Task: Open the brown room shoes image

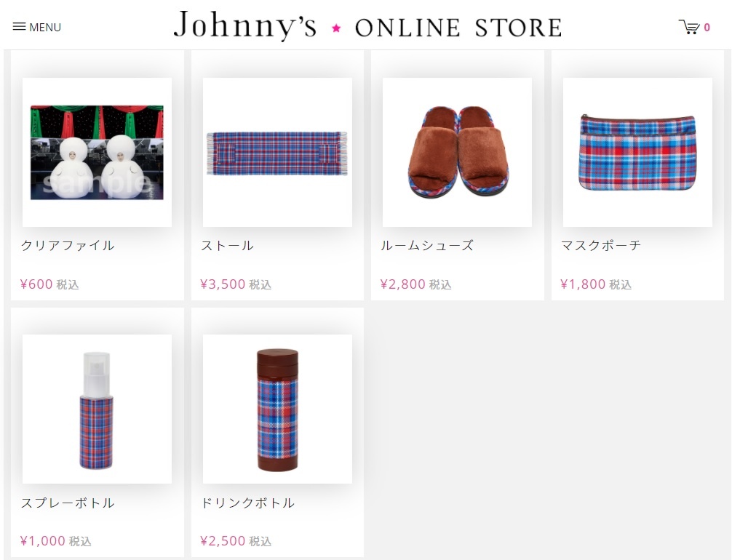Action: pyautogui.click(x=457, y=152)
